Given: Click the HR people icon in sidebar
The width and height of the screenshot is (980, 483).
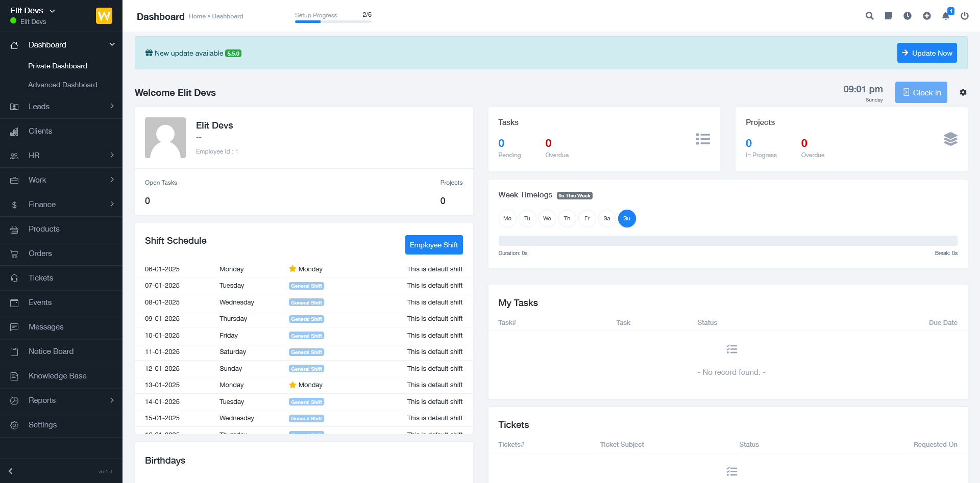Looking at the screenshot, I should click(14, 156).
